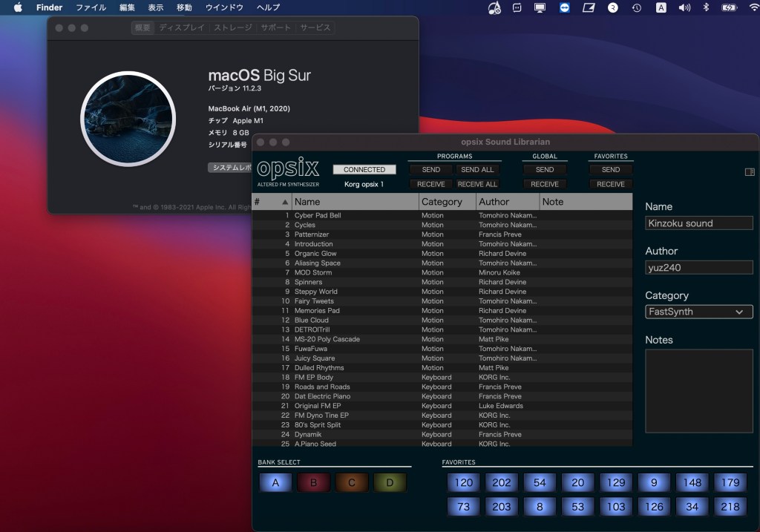Select bank A
This screenshot has width=760, height=532.
point(276,483)
